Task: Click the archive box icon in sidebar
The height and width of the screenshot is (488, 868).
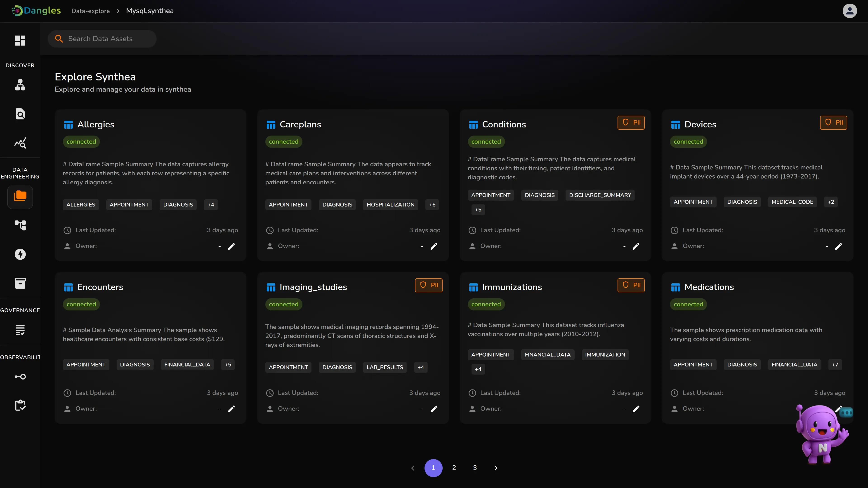Action: pyautogui.click(x=20, y=283)
